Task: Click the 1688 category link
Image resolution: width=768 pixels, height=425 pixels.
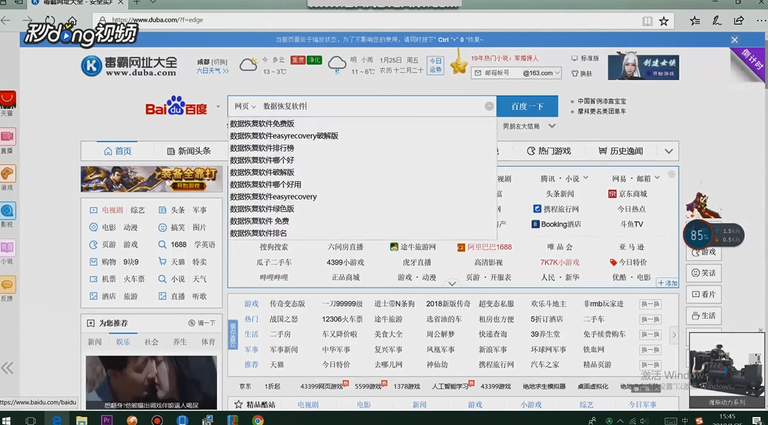Action: [x=178, y=244]
